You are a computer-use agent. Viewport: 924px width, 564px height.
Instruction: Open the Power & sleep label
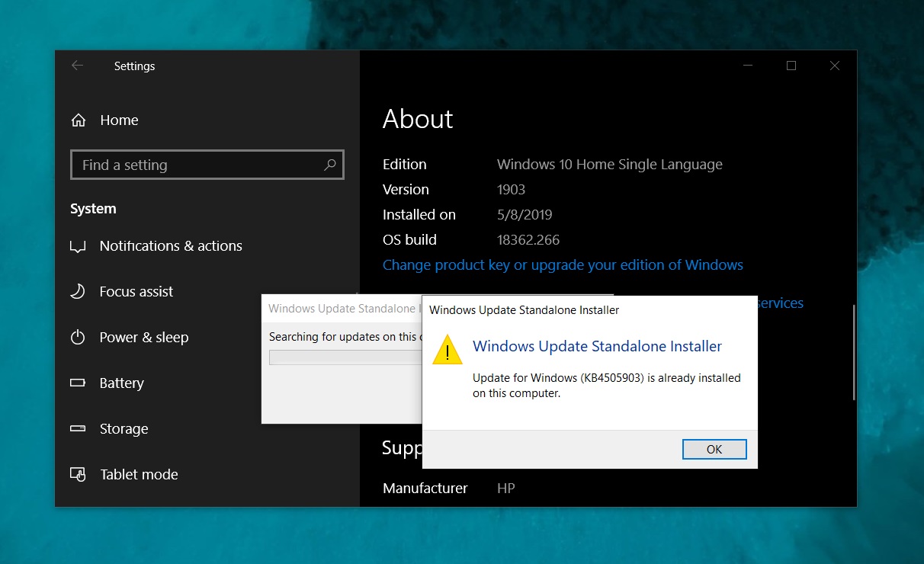coord(144,337)
